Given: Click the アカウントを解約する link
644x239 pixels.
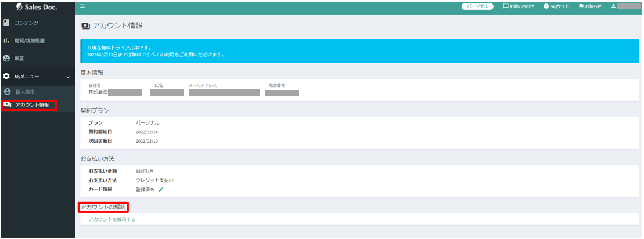Looking at the screenshot, I should click(x=112, y=219).
